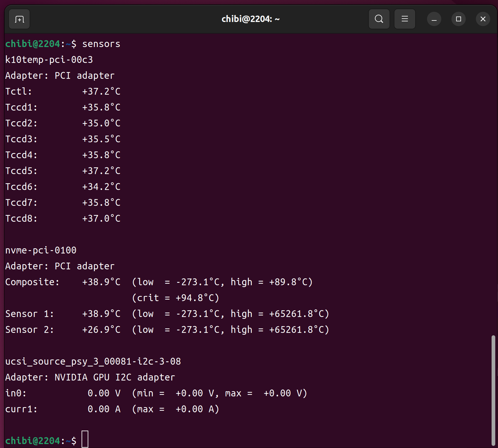Click the NVIDIA GPU I2C adapter text
498x448 pixels.
pos(115,377)
